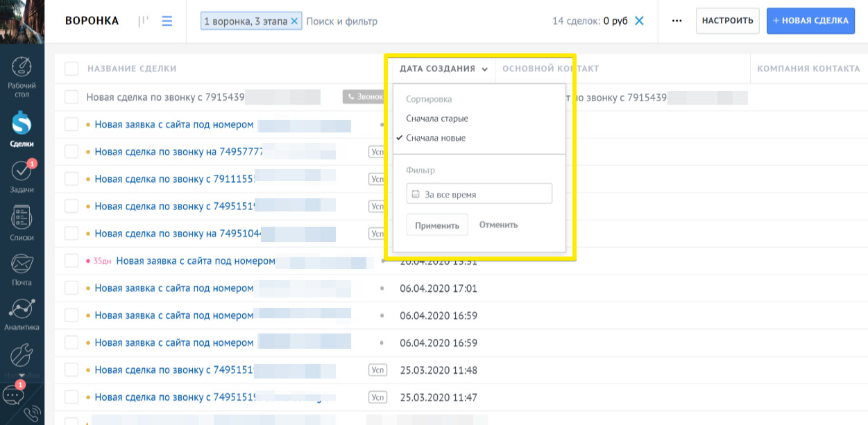Clear results next to '14 сделок: 0 руб'
This screenshot has height=425, width=868.
pyautogui.click(x=640, y=21)
